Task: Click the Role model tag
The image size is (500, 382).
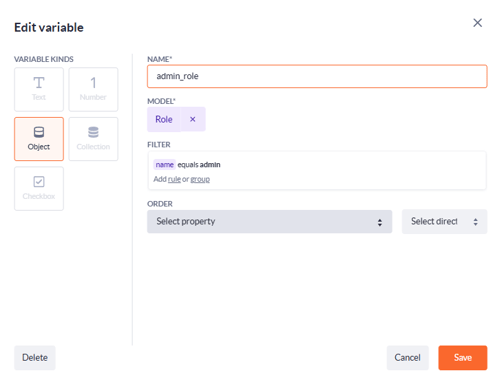Action: (x=164, y=119)
